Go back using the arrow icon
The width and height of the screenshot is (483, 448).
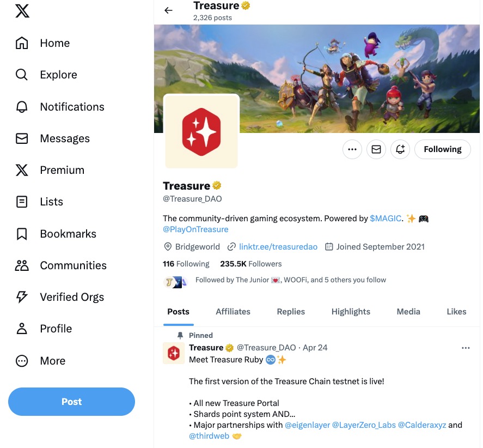coord(168,10)
